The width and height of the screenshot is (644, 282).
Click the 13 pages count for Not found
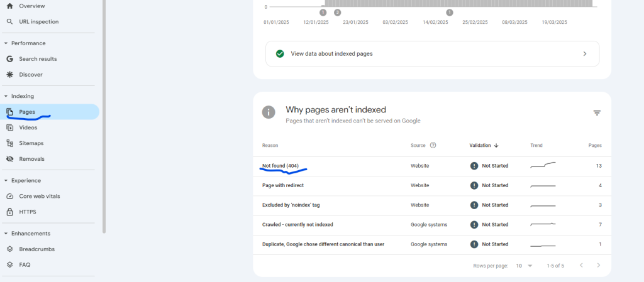(x=599, y=166)
